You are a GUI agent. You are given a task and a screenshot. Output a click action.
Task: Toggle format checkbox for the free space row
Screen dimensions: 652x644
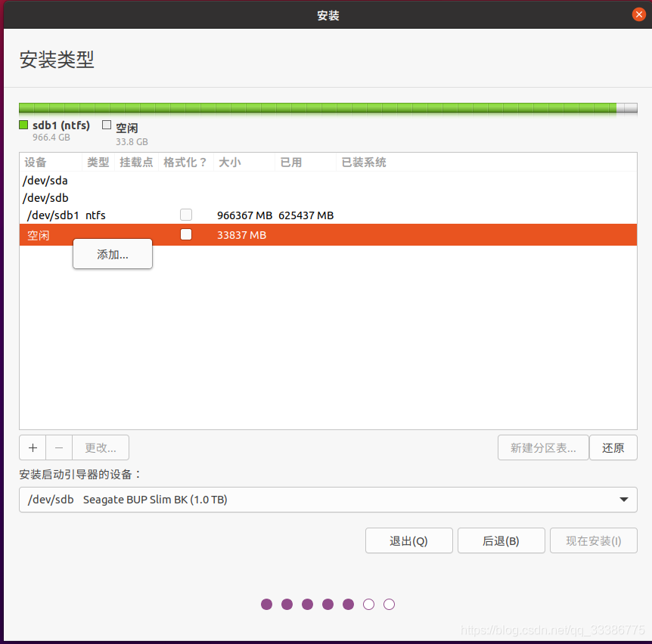click(186, 234)
